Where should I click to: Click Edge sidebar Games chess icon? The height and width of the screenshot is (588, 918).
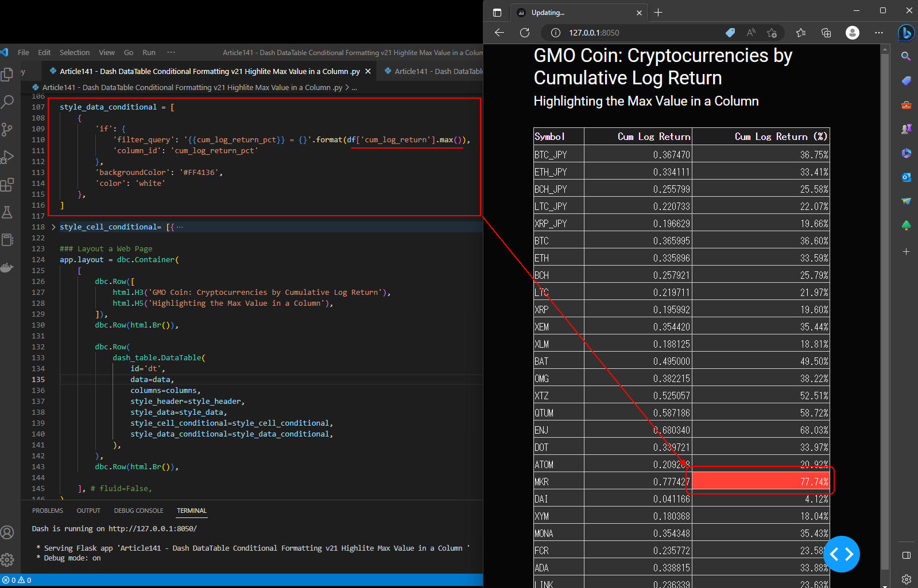tap(906, 129)
